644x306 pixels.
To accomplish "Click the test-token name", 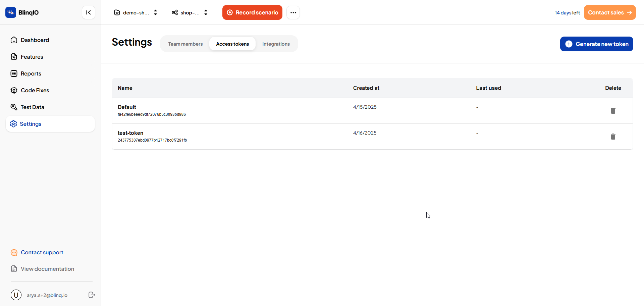I will [x=130, y=133].
